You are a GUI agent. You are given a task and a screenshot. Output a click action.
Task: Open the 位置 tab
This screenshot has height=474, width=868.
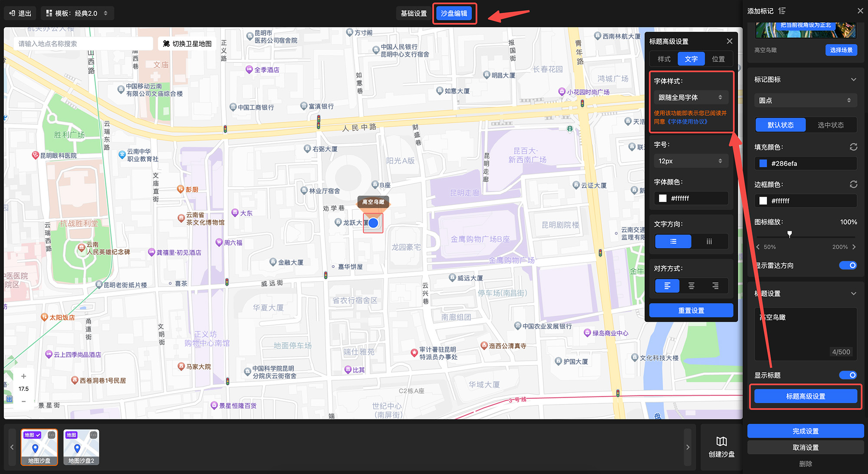click(x=718, y=59)
